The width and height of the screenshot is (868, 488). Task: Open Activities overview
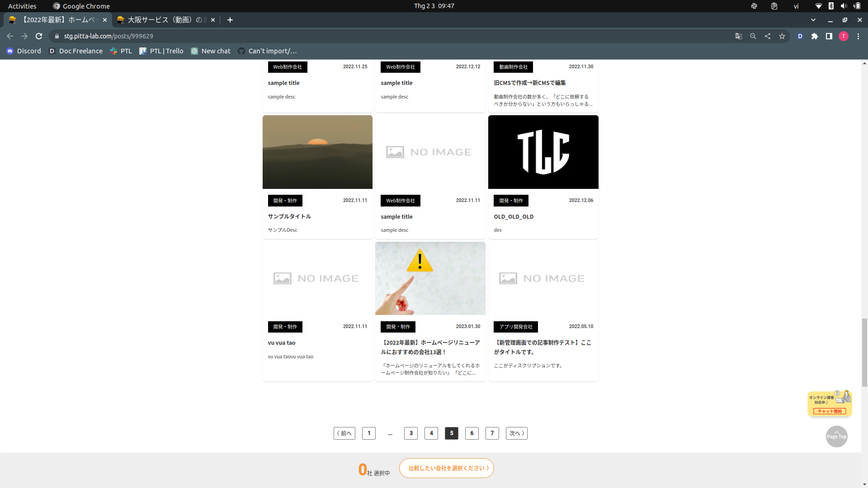click(x=22, y=6)
